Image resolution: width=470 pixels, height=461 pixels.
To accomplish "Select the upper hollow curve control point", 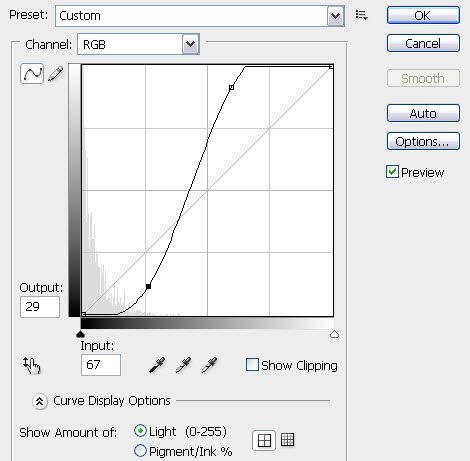I will coord(231,88).
